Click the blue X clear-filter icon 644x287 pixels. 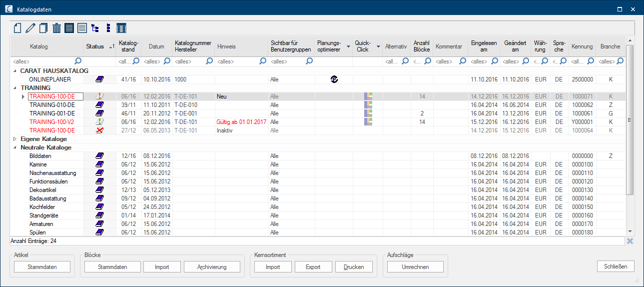(x=630, y=241)
